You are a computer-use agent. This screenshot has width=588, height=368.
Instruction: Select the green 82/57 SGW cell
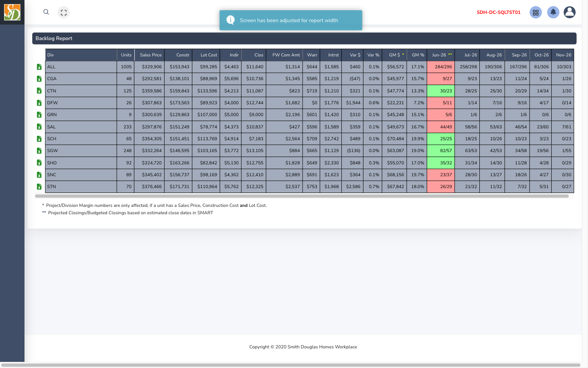[x=441, y=150]
